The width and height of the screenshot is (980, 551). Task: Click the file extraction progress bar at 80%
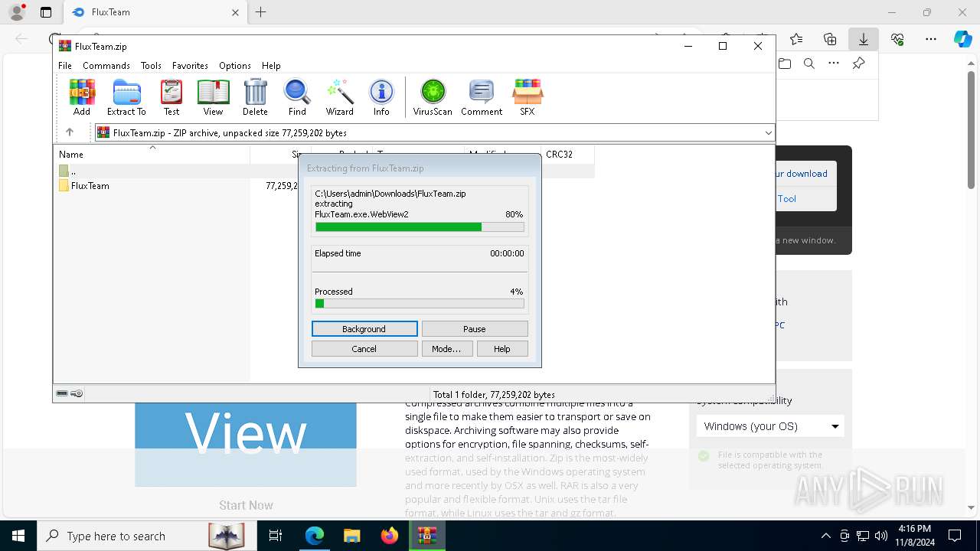click(x=420, y=227)
